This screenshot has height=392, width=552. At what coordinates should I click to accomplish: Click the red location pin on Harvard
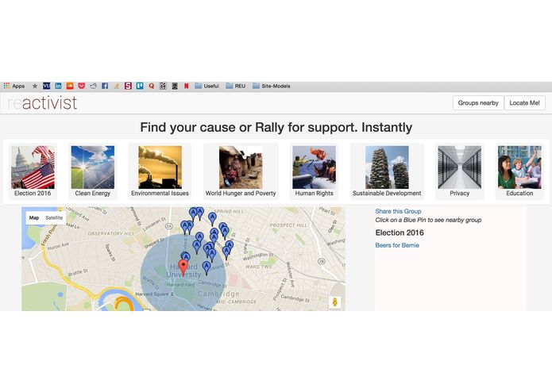tap(183, 268)
